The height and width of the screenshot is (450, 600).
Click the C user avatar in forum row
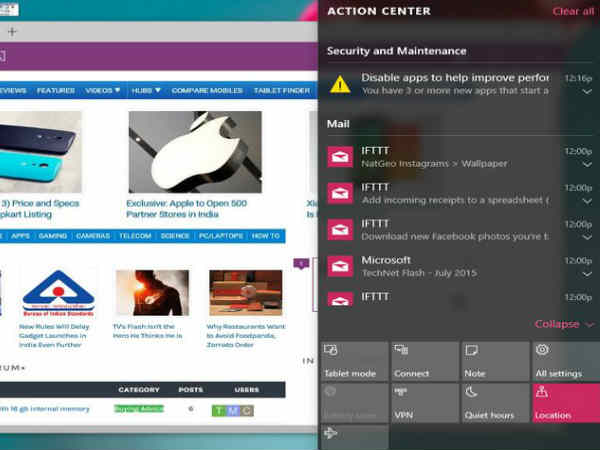click(x=247, y=411)
